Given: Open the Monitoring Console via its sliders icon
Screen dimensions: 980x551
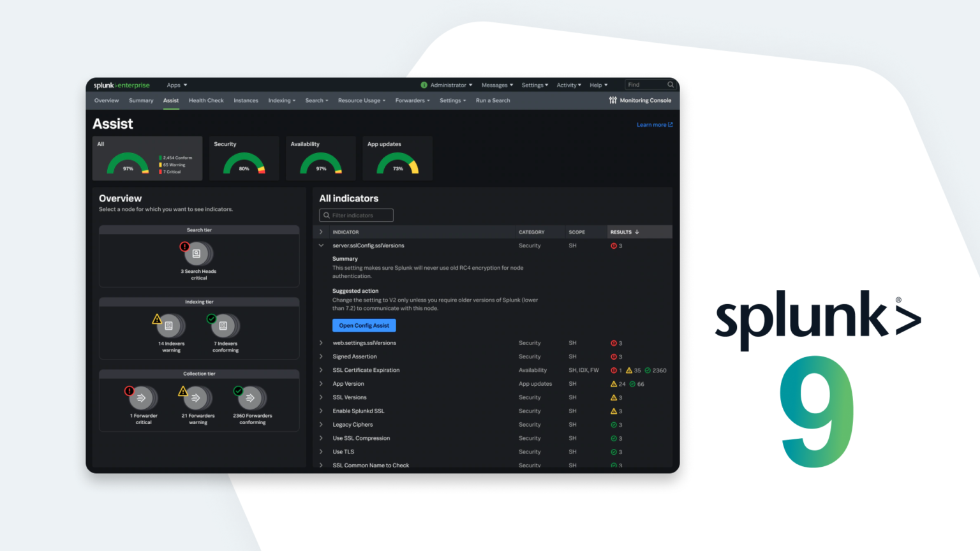Looking at the screenshot, I should coord(613,100).
